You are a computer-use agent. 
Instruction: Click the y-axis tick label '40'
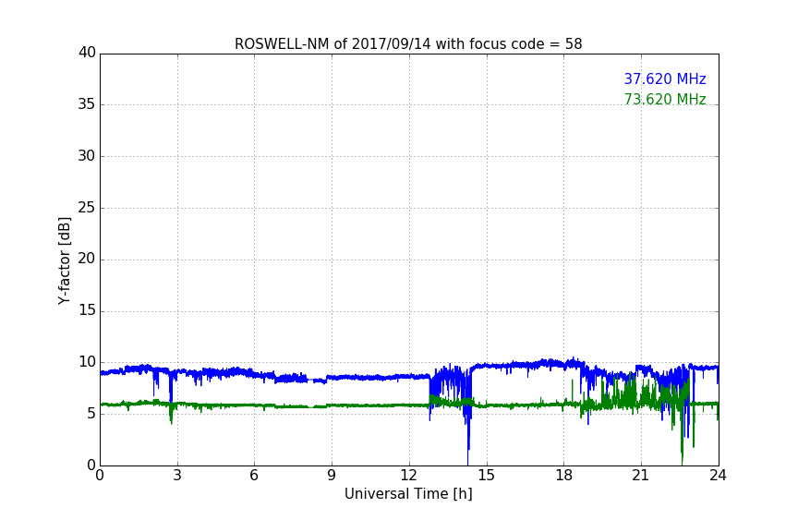(87, 53)
